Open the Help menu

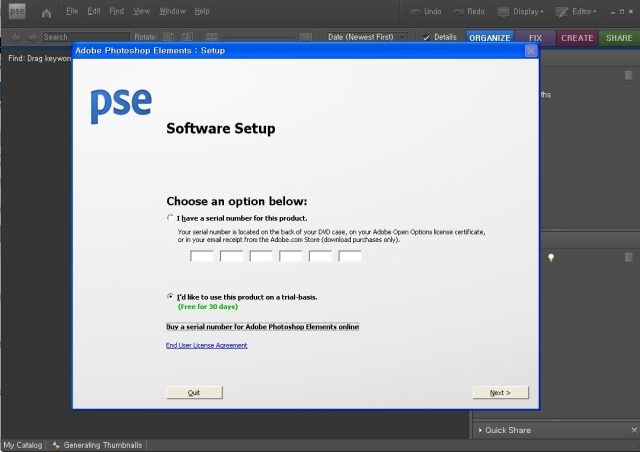(x=202, y=11)
